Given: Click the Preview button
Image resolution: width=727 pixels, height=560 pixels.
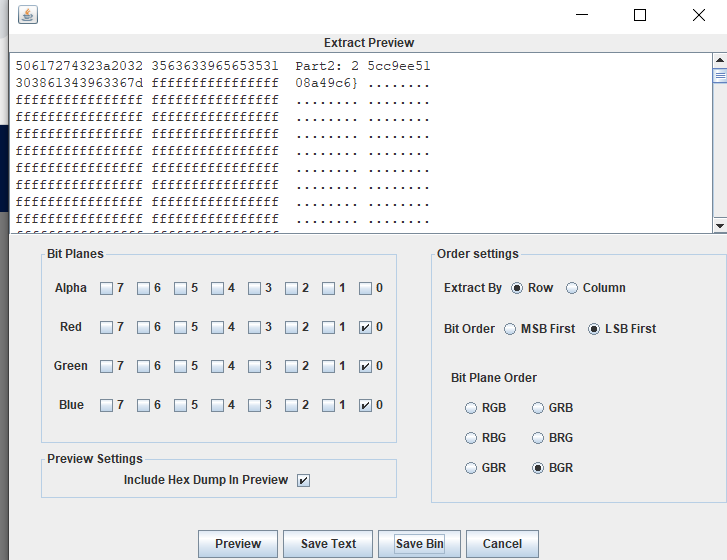Looking at the screenshot, I should click(238, 544).
